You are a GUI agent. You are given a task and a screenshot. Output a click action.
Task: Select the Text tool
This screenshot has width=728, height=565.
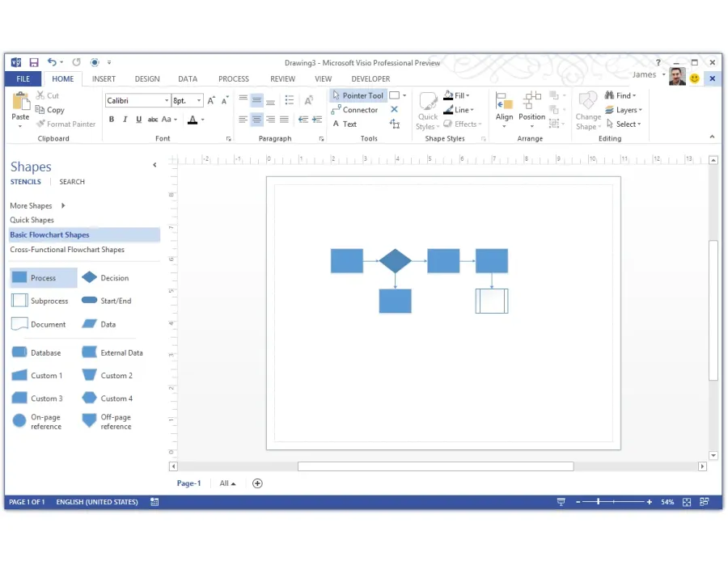click(x=345, y=124)
